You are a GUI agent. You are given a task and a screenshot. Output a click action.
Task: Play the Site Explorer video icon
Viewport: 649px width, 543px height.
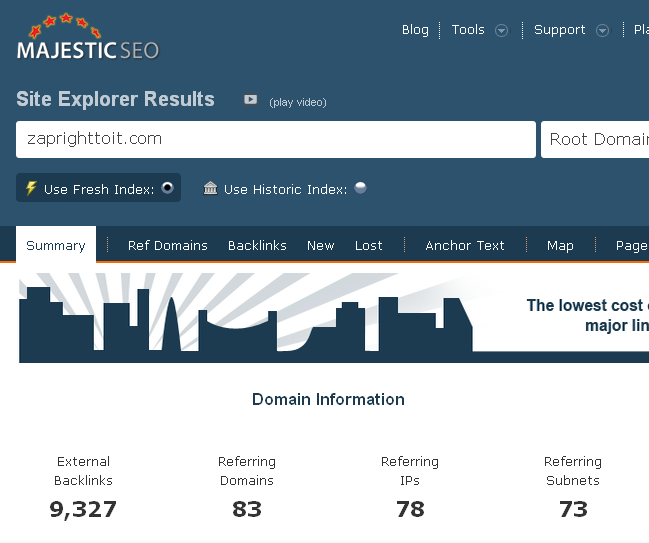click(251, 100)
